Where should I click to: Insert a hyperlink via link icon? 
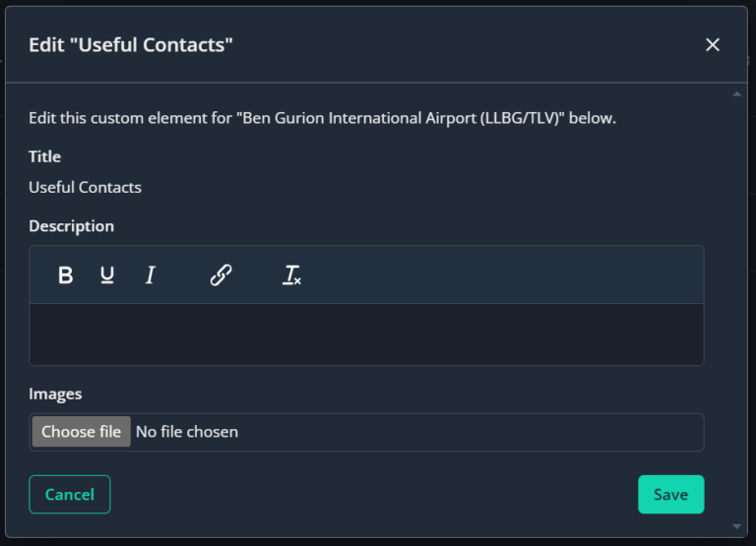click(x=220, y=275)
